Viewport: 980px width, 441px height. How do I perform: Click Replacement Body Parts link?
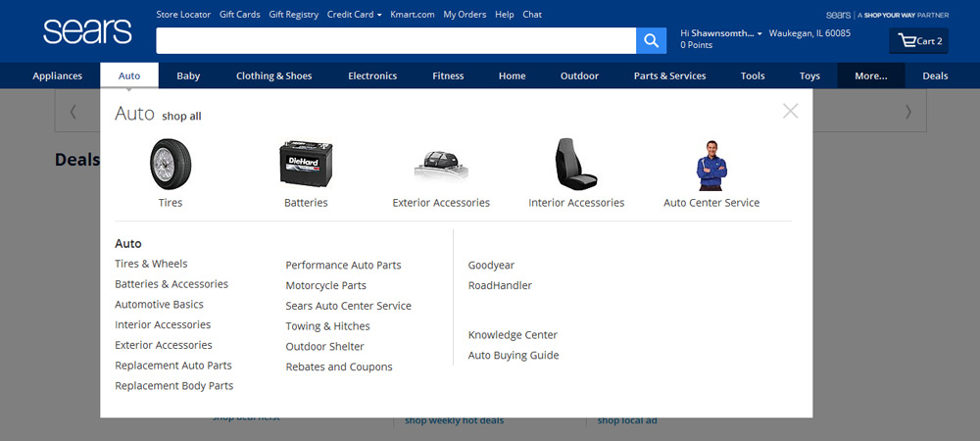pyautogui.click(x=174, y=385)
